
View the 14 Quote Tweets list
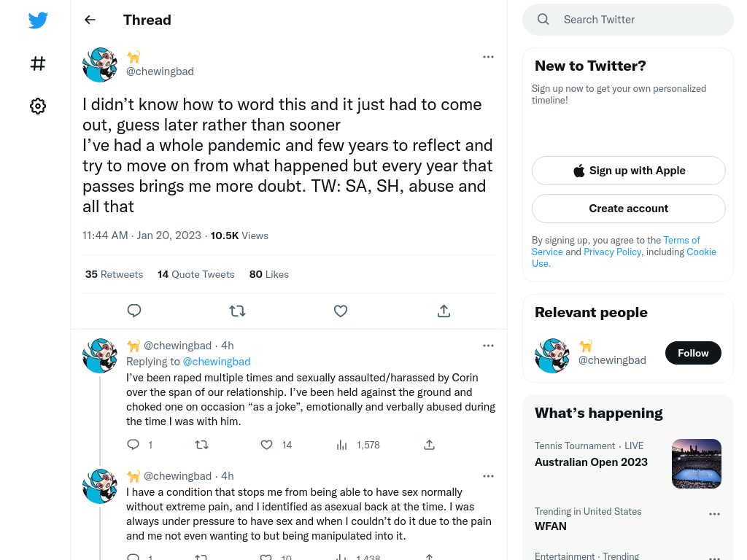[196, 274]
